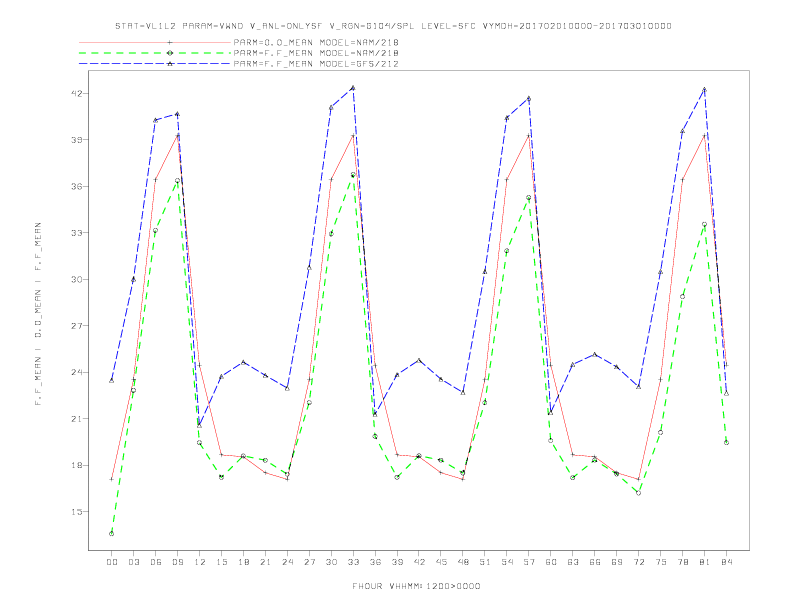
Task: Click y-axis tick label 15
Action: [76, 512]
